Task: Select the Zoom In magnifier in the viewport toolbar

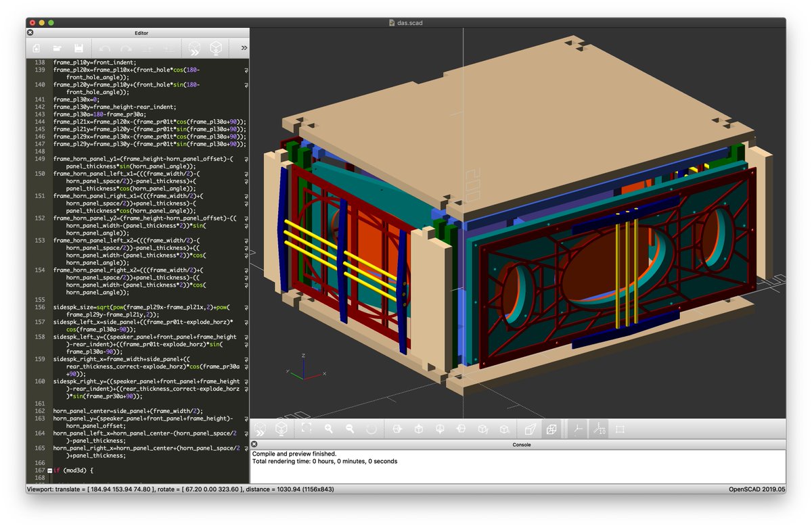Action: tap(330, 429)
